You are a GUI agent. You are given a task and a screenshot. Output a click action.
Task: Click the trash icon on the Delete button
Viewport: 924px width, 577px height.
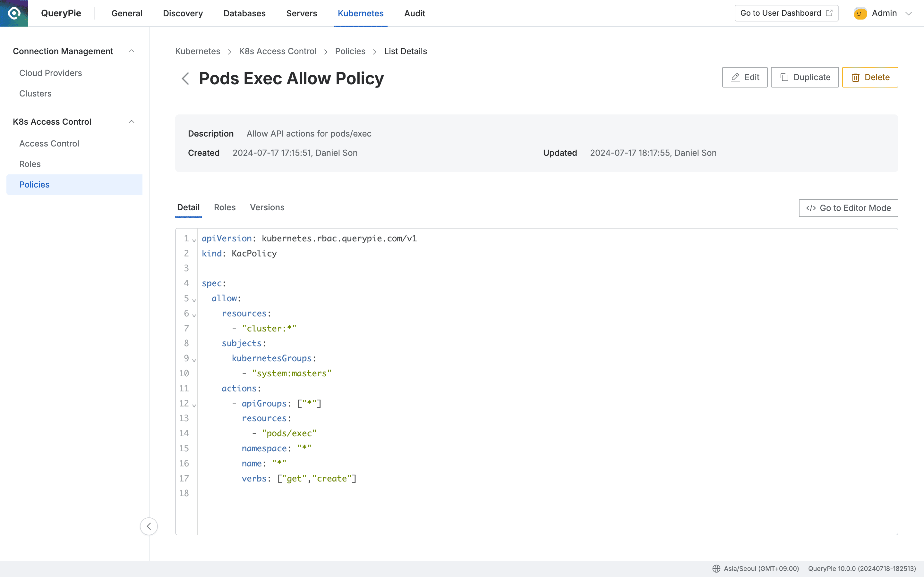click(856, 77)
